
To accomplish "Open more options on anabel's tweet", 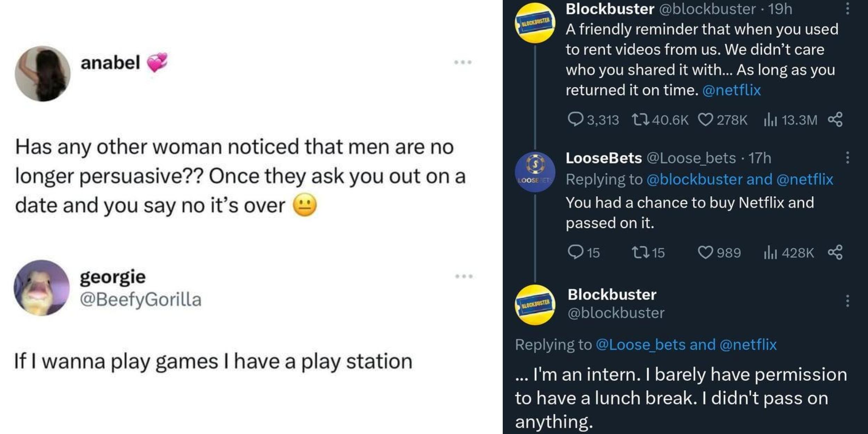I will [x=463, y=62].
